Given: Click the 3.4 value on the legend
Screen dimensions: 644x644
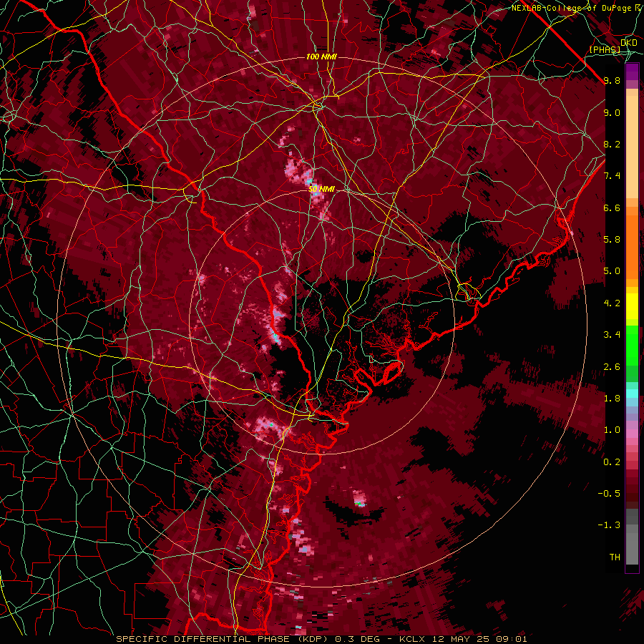Looking at the screenshot, I should coord(612,335).
